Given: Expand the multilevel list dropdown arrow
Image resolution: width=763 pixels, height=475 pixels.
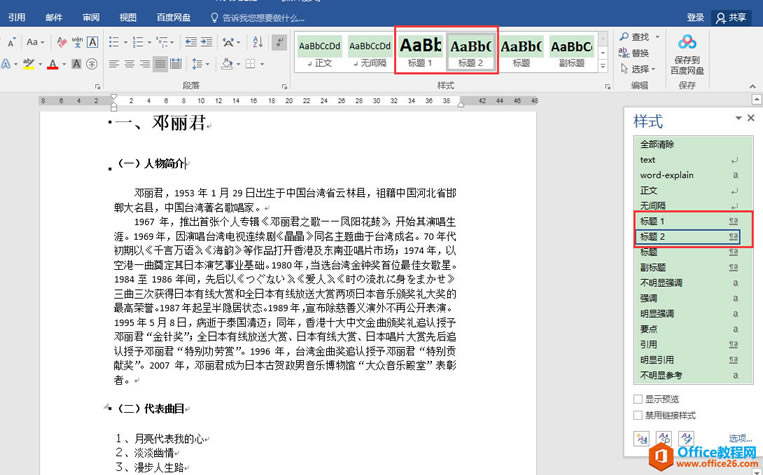Looking at the screenshot, I should coord(174,42).
